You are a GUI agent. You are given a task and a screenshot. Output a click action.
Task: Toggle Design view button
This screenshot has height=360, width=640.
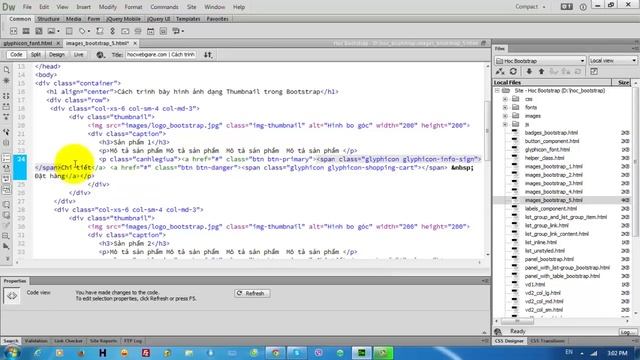pos(57,55)
